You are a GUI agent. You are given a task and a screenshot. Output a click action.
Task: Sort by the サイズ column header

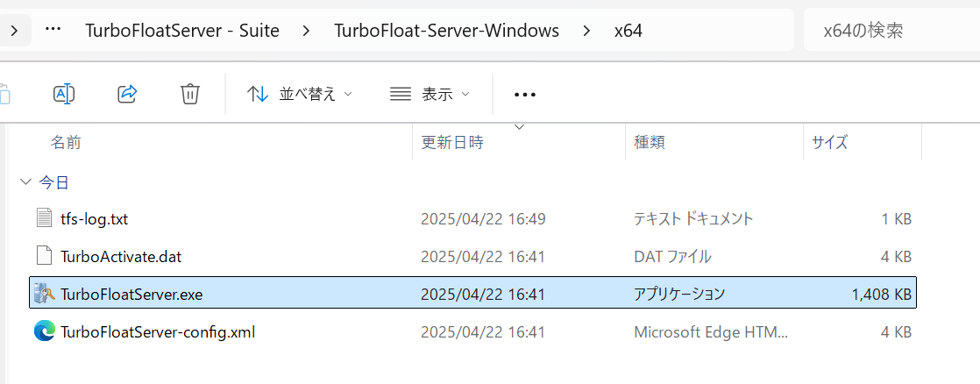click(x=829, y=142)
